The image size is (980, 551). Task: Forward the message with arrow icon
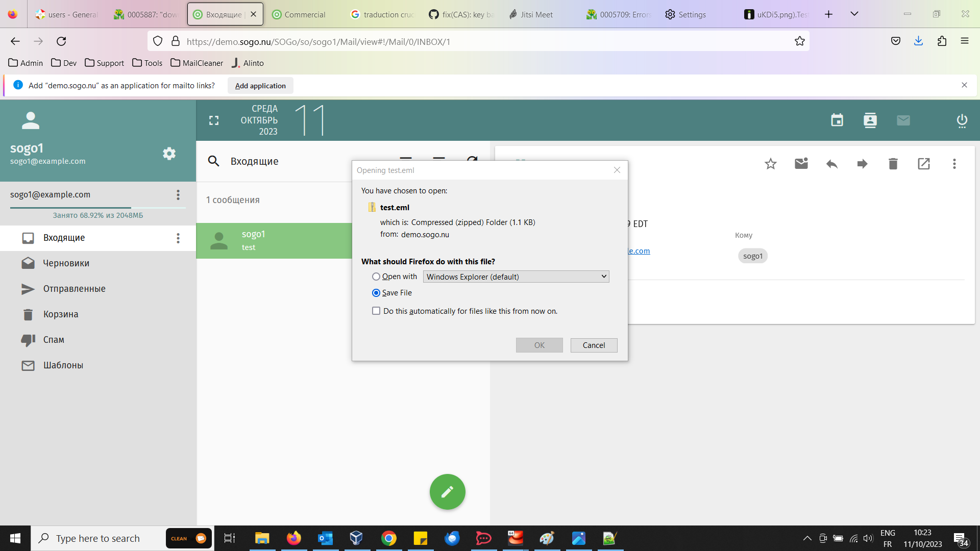pyautogui.click(x=862, y=164)
